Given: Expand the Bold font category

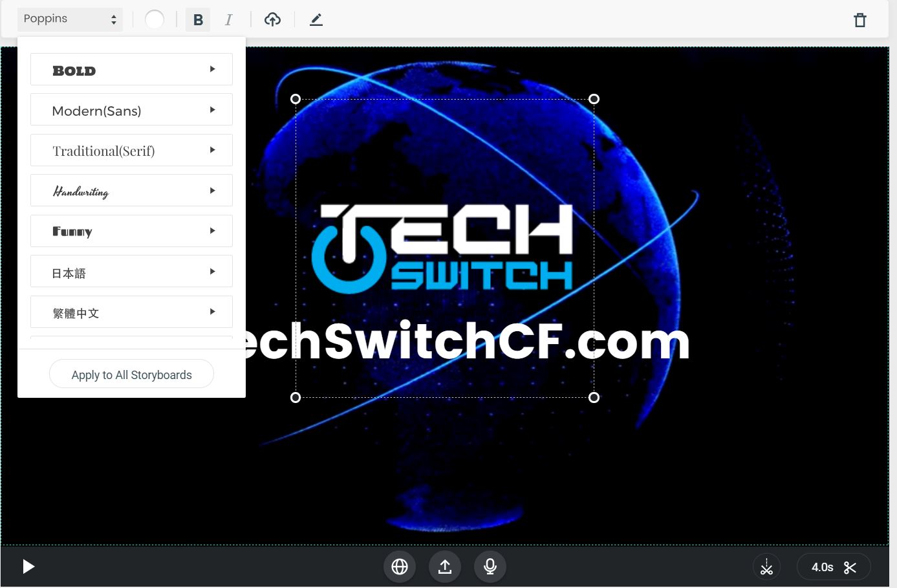Looking at the screenshot, I should tap(131, 70).
